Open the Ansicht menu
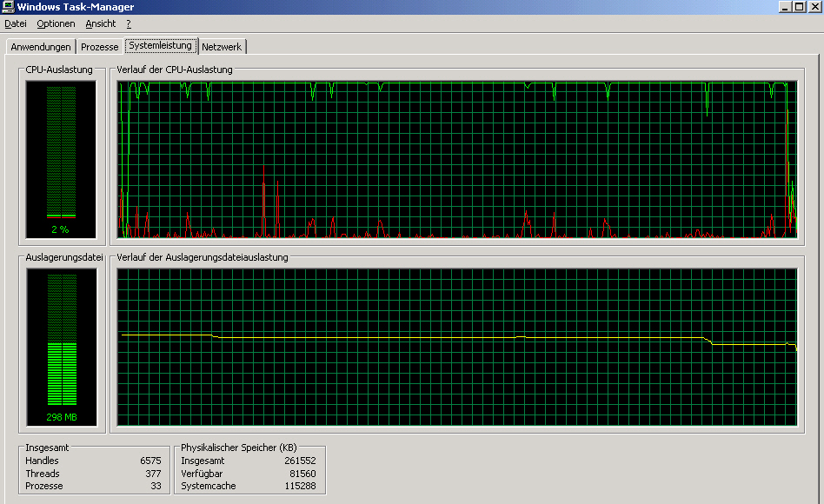824x504 pixels. pyautogui.click(x=100, y=23)
